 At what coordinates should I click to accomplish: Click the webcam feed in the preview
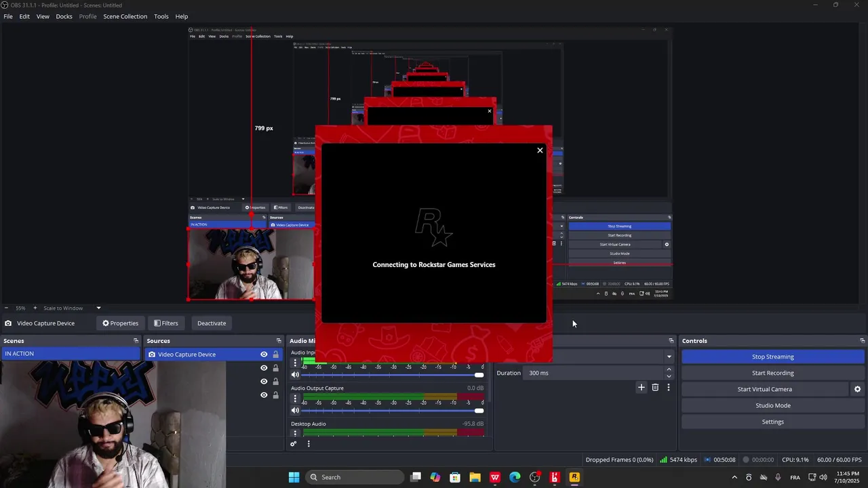(x=251, y=264)
